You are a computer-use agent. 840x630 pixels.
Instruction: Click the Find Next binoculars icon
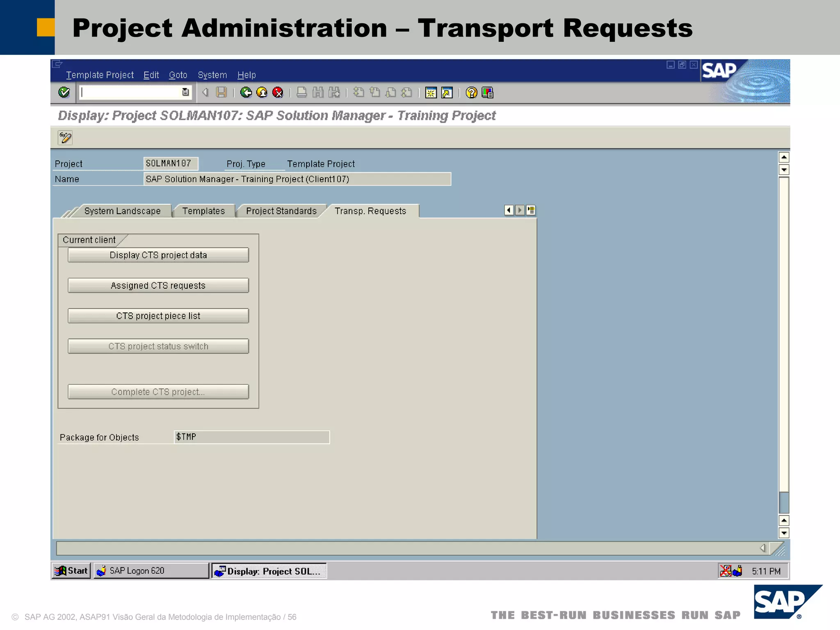pos(334,93)
